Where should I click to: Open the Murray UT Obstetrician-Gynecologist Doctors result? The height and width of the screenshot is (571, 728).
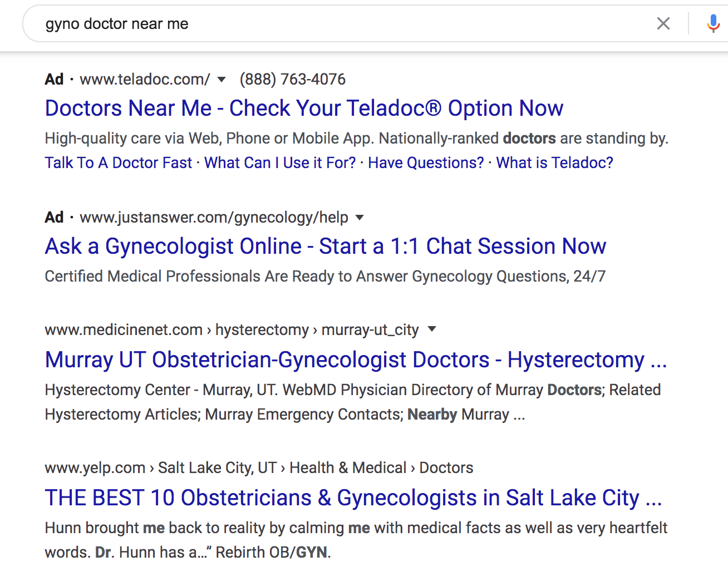356,360
